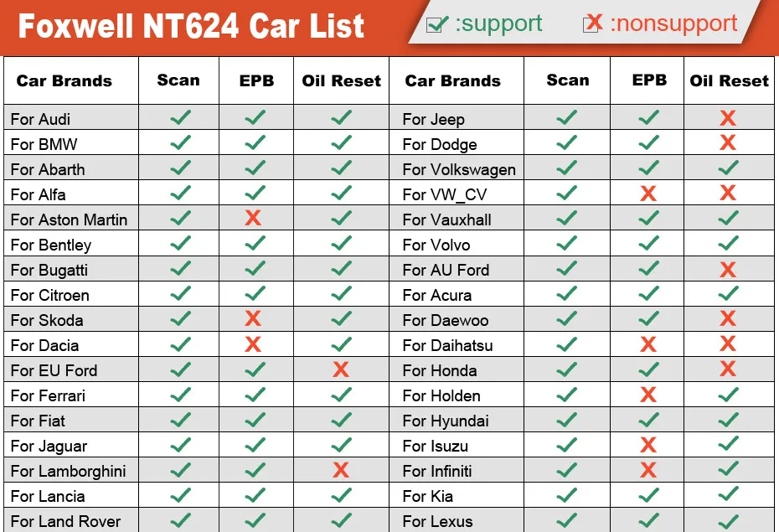This screenshot has height=532, width=779.
Task: Click the red X for Lamborghini Oil Reset
Action: (x=341, y=469)
